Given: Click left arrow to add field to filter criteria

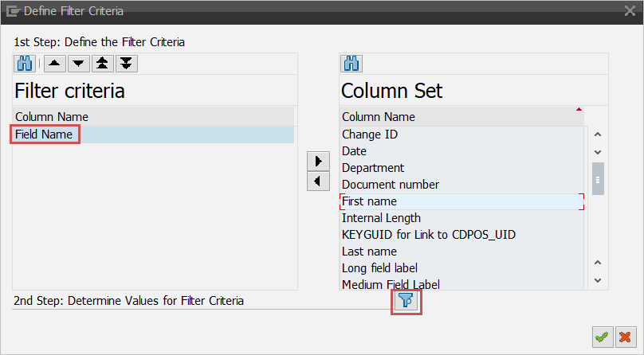Looking at the screenshot, I should [x=318, y=181].
